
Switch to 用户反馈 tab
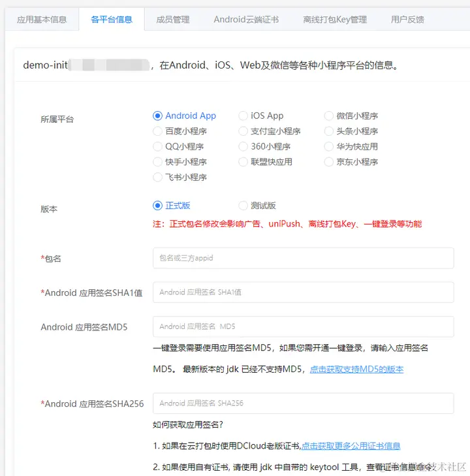pyautogui.click(x=407, y=20)
